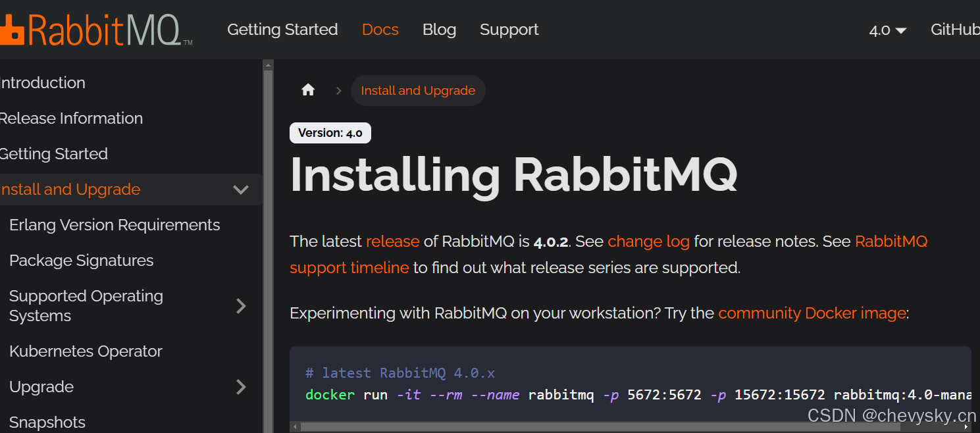980x433 pixels.
Task: Follow the 'change log' link
Action: 648,242
